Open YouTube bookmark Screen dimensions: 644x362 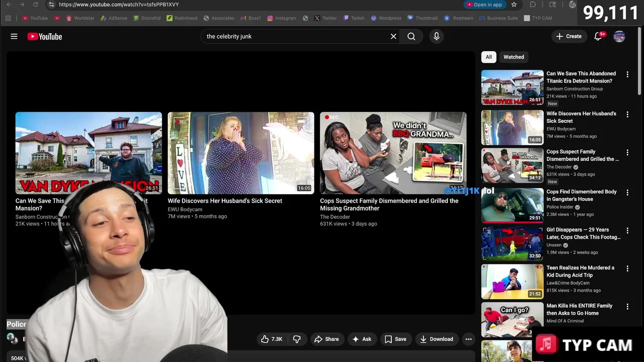(x=35, y=18)
